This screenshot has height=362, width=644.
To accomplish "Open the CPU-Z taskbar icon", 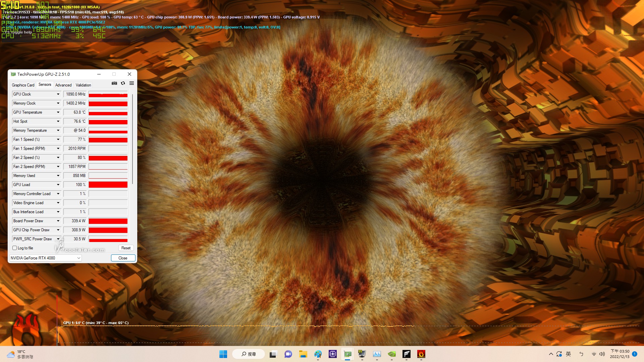I will (333, 354).
